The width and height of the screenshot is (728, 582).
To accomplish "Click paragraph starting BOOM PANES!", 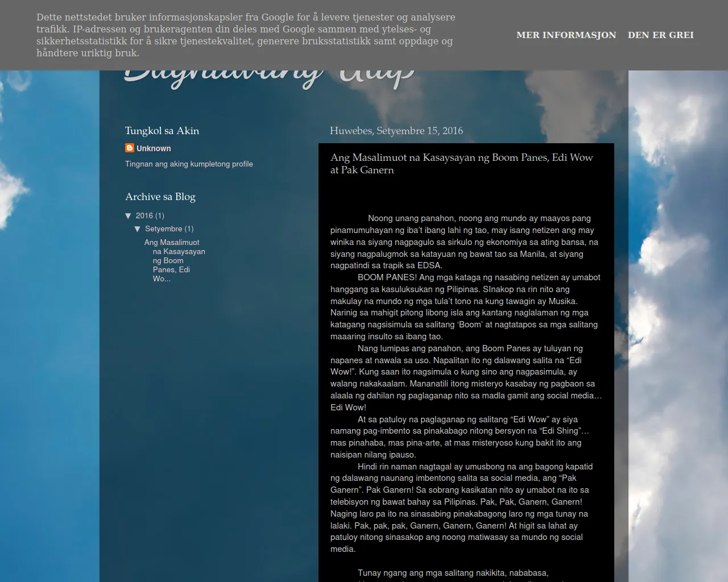I will click(465, 307).
